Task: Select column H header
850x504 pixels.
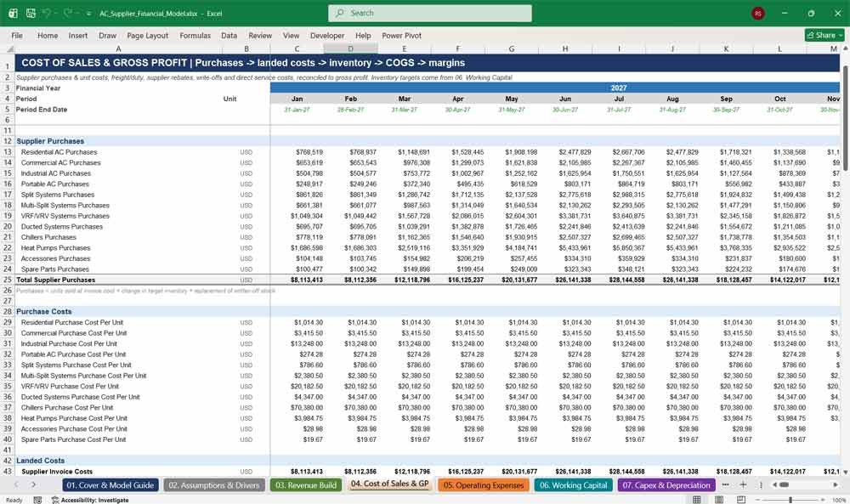Action: 565,48
